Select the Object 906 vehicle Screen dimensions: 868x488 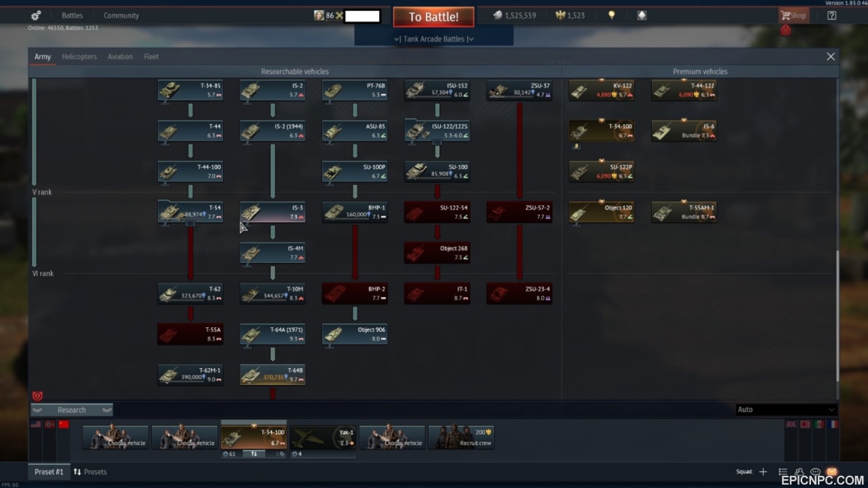[x=355, y=334]
